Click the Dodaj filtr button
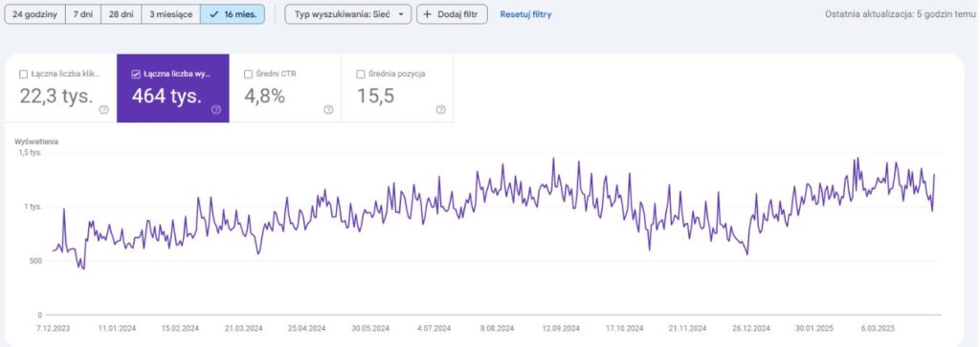The image size is (980, 347). click(x=452, y=14)
